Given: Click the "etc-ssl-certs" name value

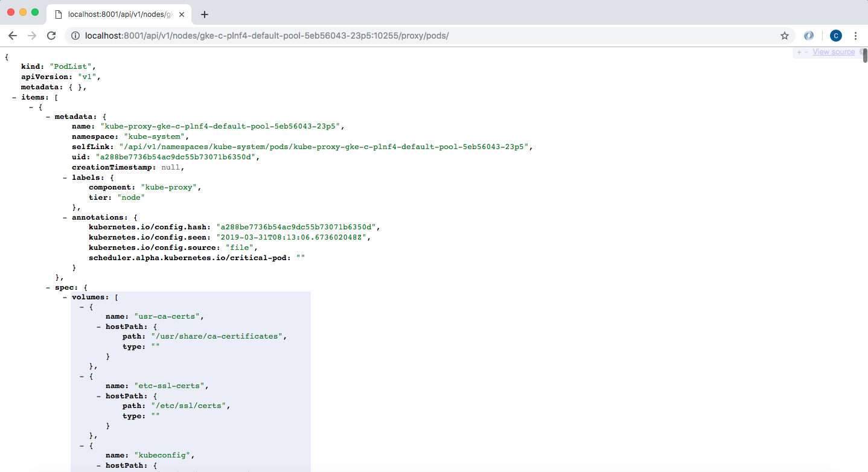Looking at the screenshot, I should [169, 386].
